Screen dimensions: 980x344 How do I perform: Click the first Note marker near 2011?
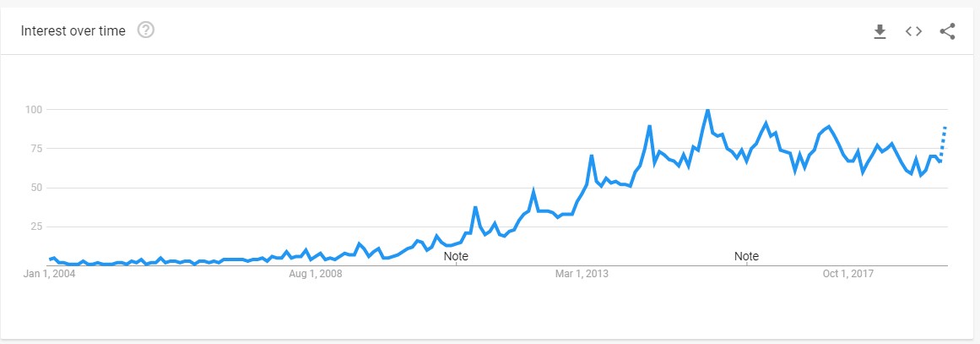tap(456, 256)
